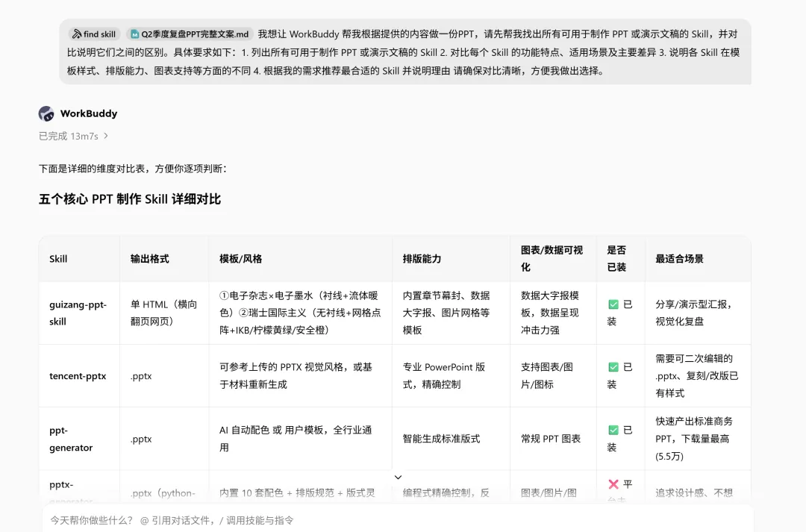Click the AI 自动配色 或 用户模板 cell
The height and width of the screenshot is (532, 806).
tap(300, 439)
